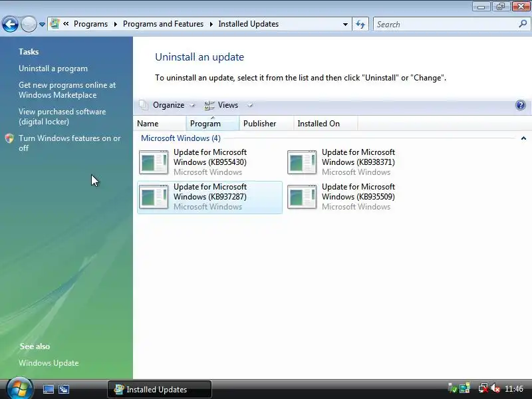Click the muted volume tray icon
Screen dimensions: 532x399
point(495,388)
